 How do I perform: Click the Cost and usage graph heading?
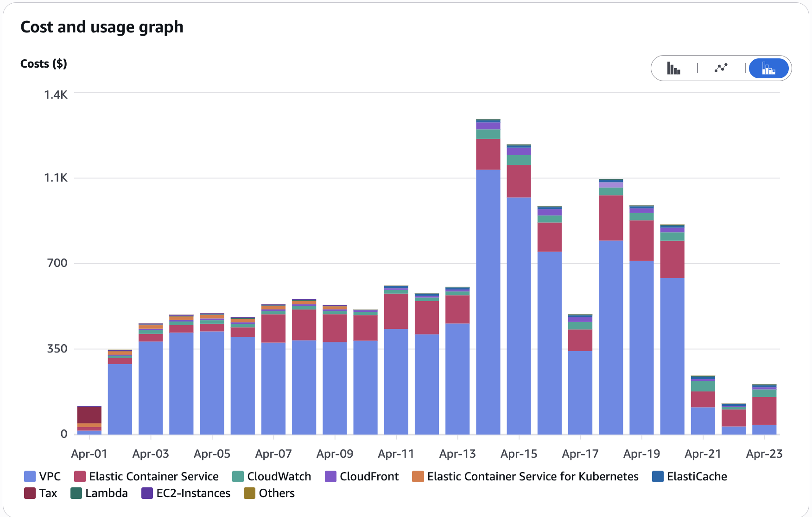coord(102,27)
